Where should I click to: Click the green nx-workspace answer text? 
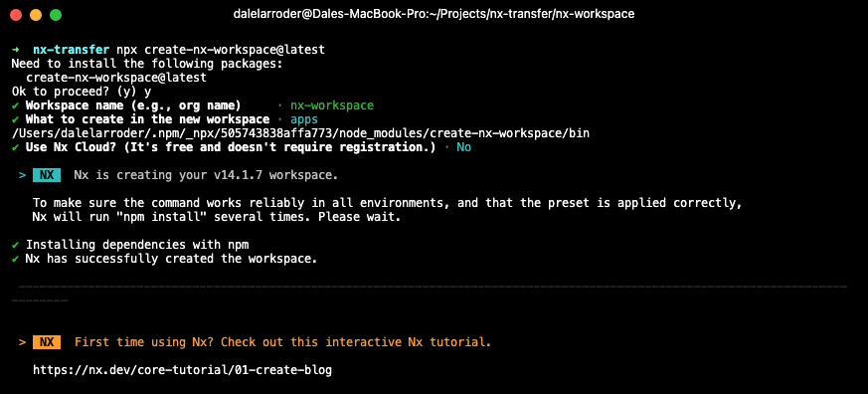tap(332, 105)
